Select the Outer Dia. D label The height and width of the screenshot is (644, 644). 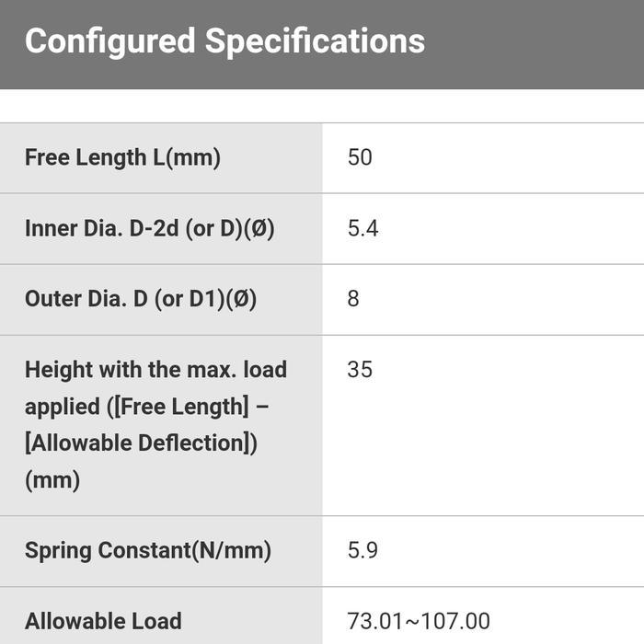(140, 299)
